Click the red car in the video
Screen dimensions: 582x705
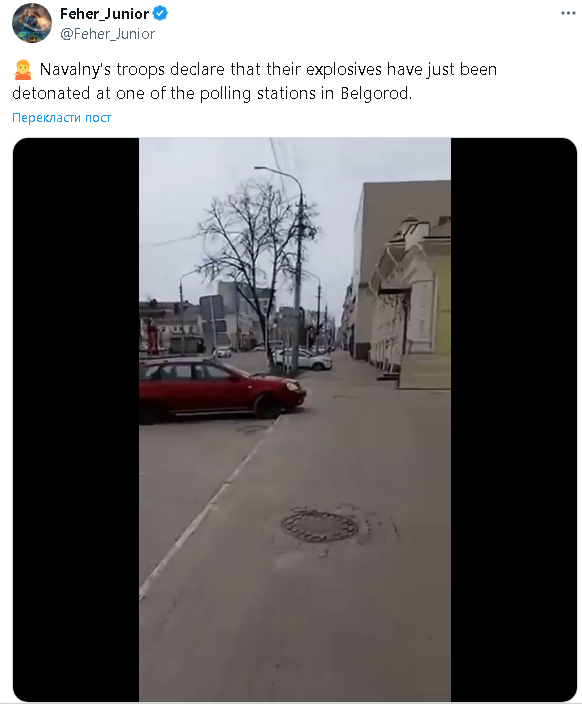point(220,390)
